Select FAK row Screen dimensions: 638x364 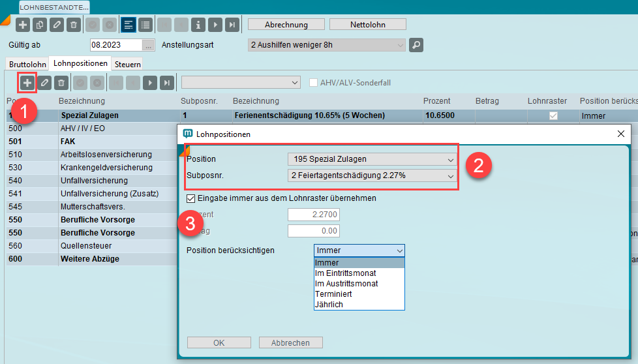click(91, 142)
